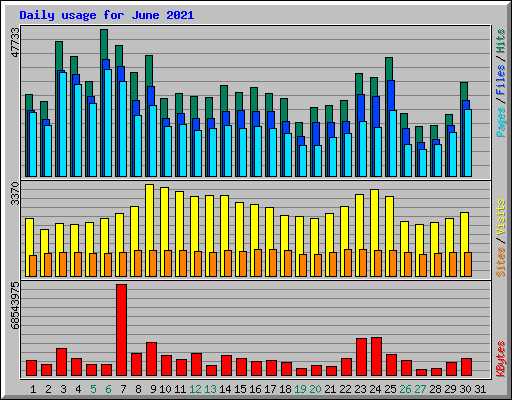
Task: Click green weekend day label 19
Action: [x=300, y=389]
